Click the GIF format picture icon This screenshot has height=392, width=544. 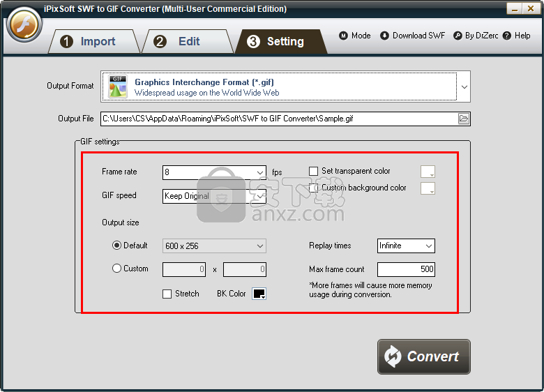coord(118,86)
